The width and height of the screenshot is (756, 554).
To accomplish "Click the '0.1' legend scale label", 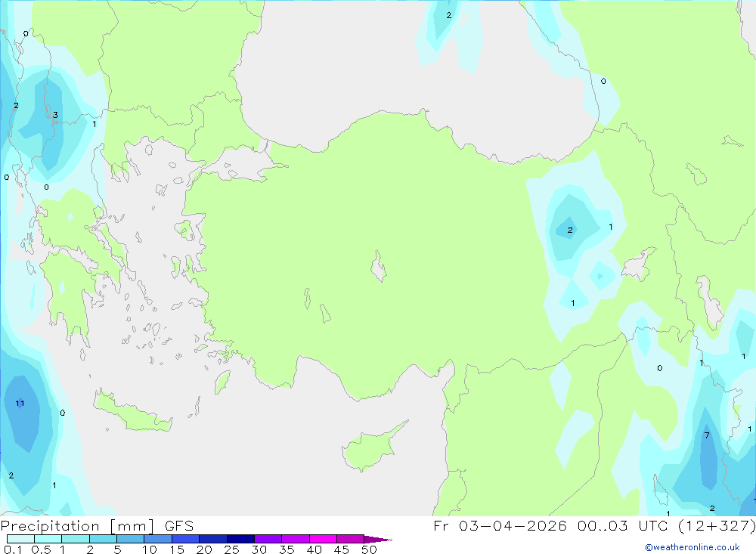I will click(x=13, y=549).
